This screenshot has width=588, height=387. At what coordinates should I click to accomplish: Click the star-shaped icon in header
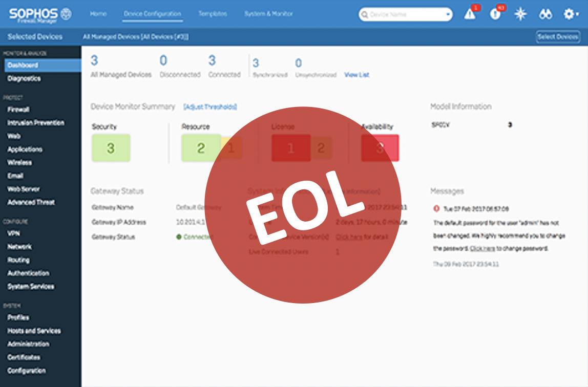point(520,14)
